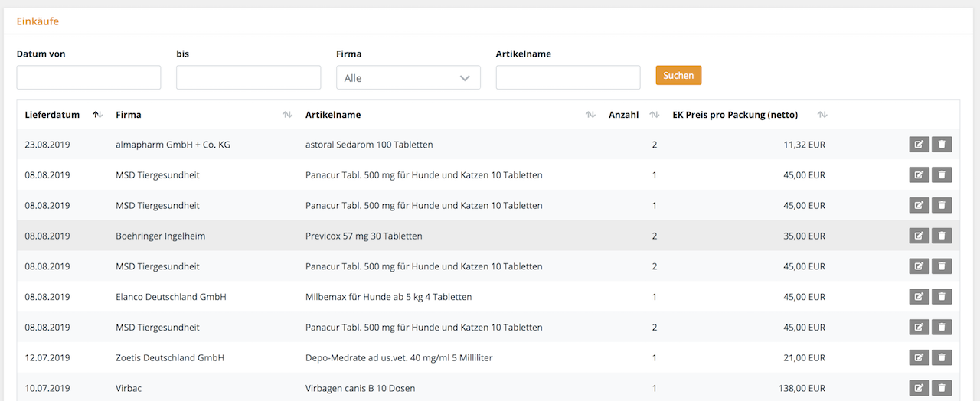Click Boehringer Ingelheim company cell
This screenshot has height=401, width=980.
[160, 236]
